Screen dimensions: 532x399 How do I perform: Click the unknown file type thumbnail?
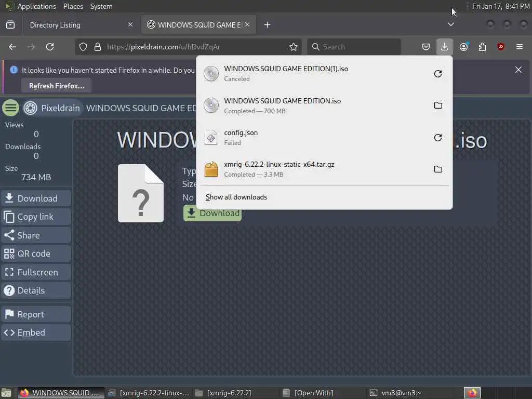[140, 193]
